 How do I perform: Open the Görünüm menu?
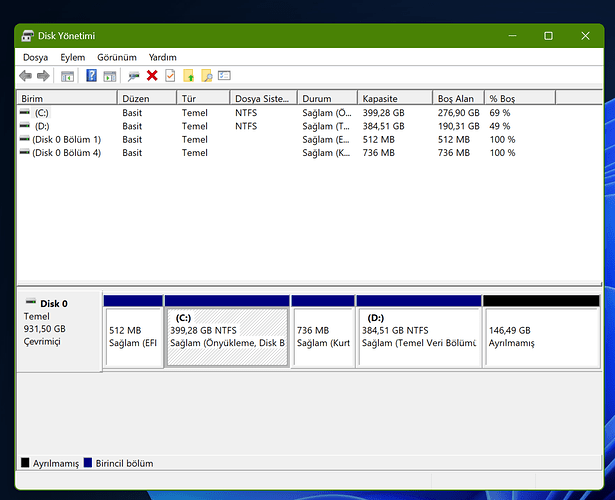[117, 58]
